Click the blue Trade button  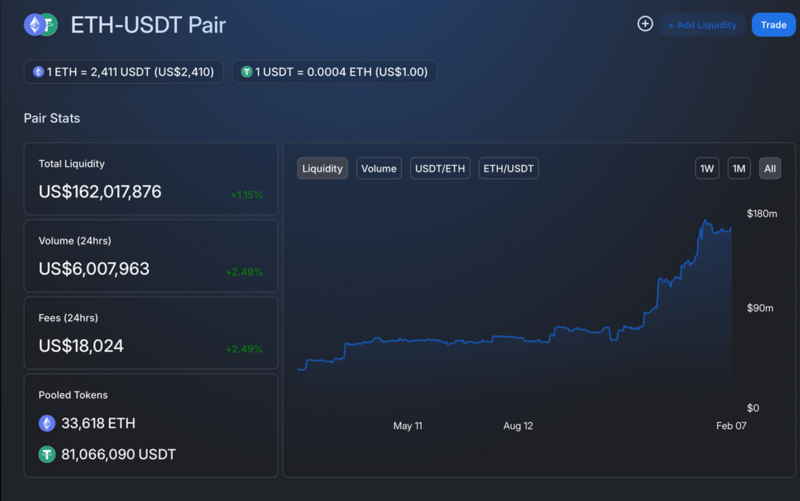point(773,24)
